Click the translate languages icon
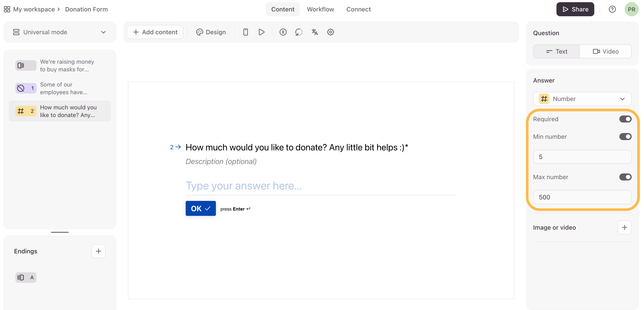The image size is (644, 310). point(315,32)
